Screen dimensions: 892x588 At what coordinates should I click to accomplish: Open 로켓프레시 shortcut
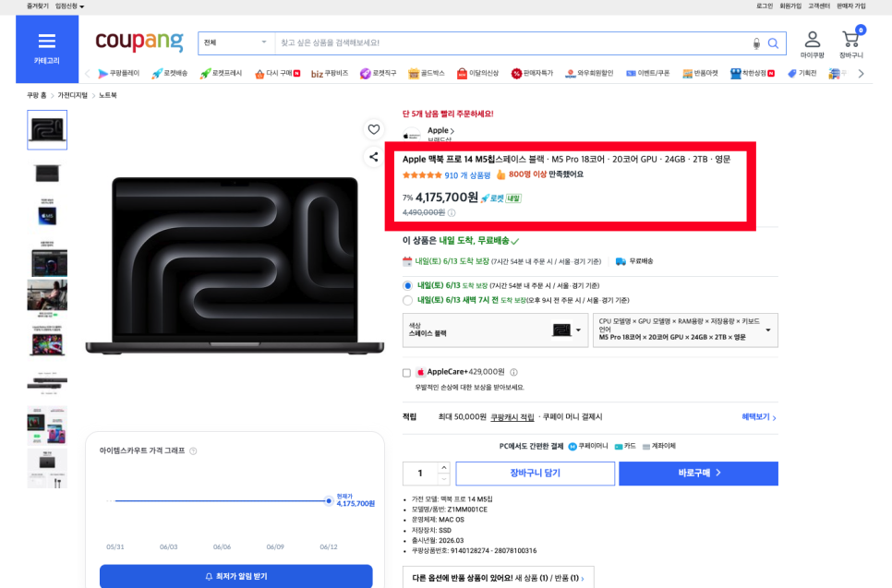222,73
